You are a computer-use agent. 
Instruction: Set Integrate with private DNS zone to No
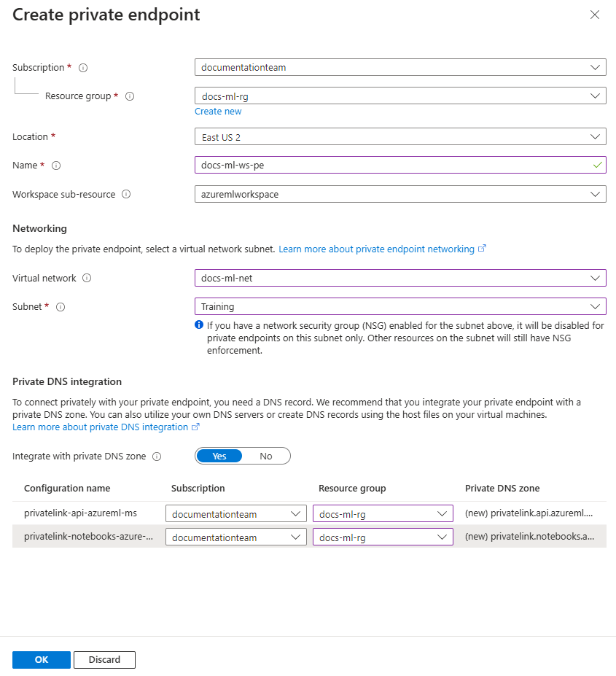(x=266, y=455)
